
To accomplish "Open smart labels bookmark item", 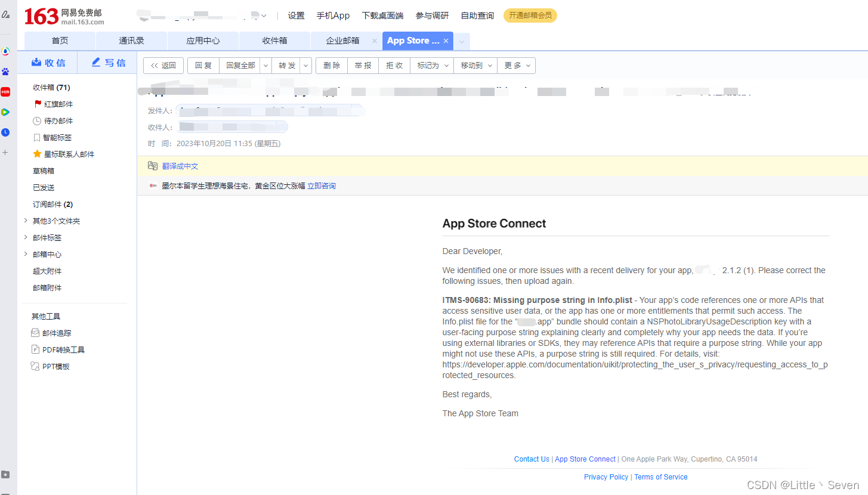I will pos(53,137).
